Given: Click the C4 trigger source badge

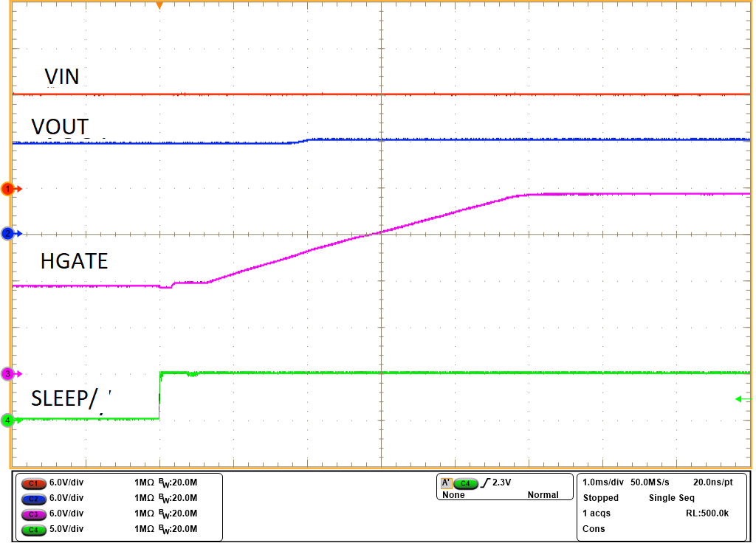Looking at the screenshot, I should pyautogui.click(x=465, y=483).
